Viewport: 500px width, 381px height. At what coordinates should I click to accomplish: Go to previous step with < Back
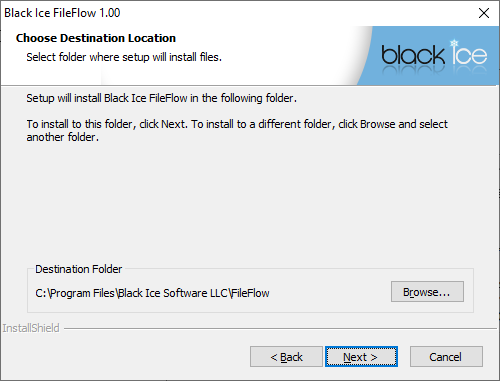click(x=286, y=357)
